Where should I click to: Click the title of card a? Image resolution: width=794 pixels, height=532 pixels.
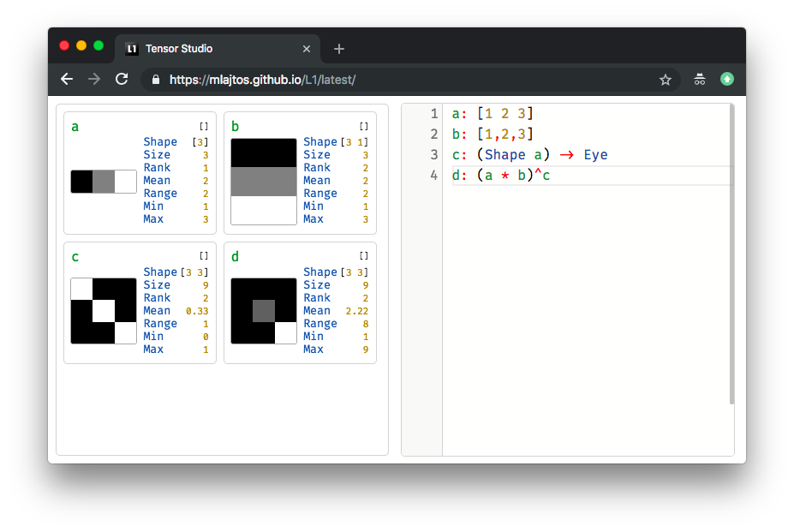coord(75,127)
